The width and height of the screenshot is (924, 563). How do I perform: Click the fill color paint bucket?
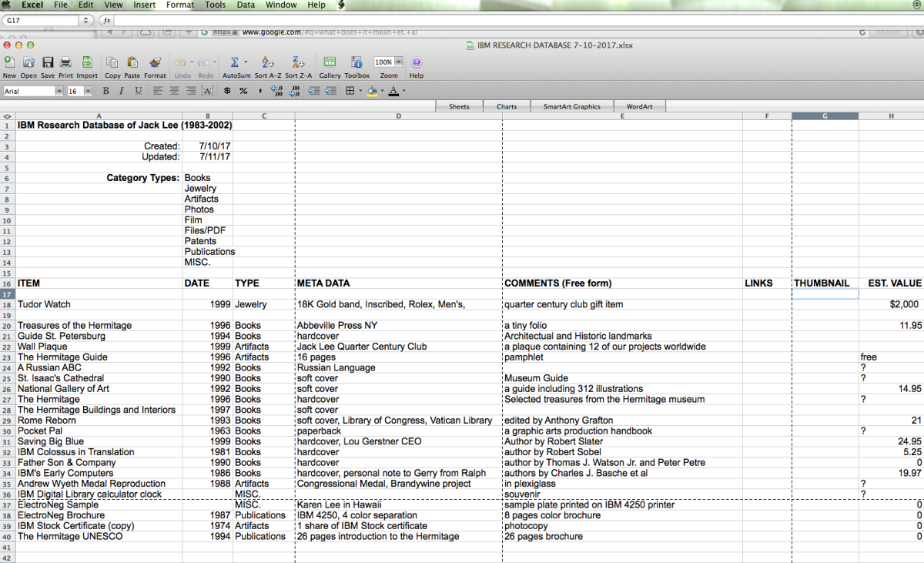pyautogui.click(x=372, y=91)
